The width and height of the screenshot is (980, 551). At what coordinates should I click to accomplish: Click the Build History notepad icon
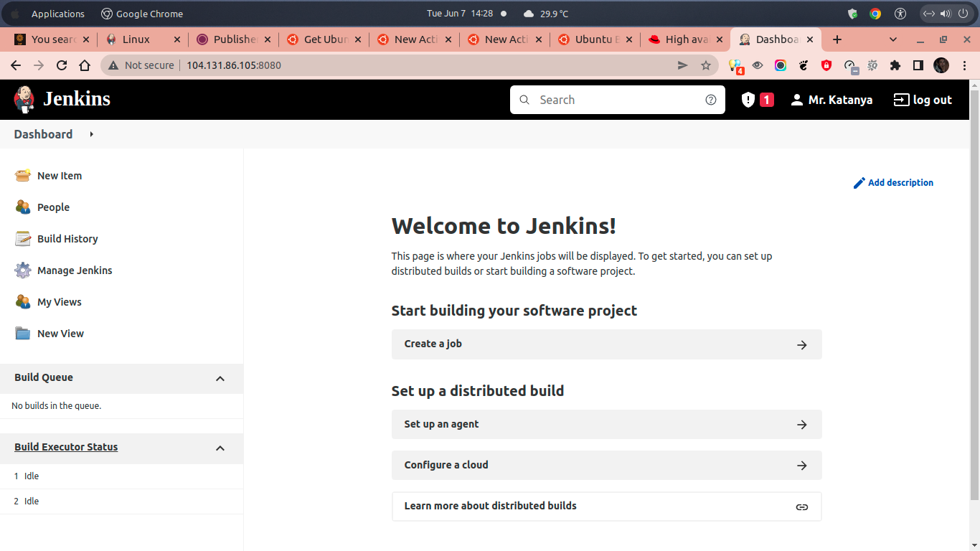pyautogui.click(x=23, y=239)
